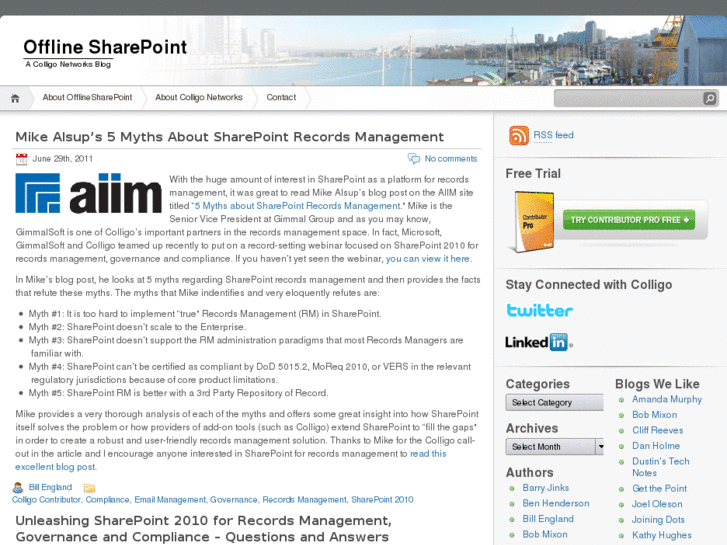The image size is (727, 545).
Task: Open Unleashing SharePoint 2010 post title
Action: [203, 529]
